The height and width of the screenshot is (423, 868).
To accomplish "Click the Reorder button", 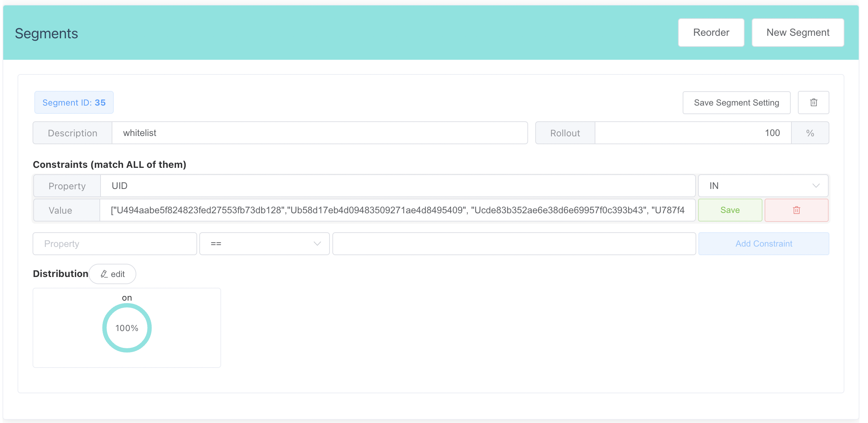I will [711, 33].
